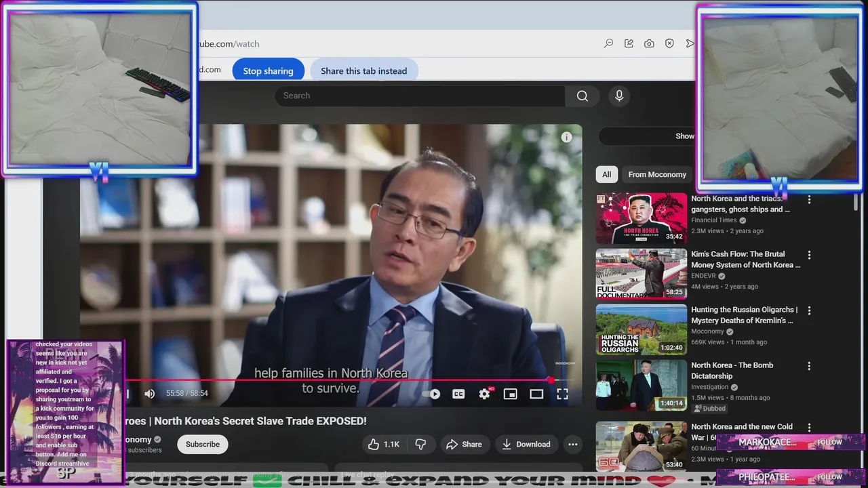
Task: Open Hunting the Russian Oligarchs thumbnail
Action: click(642, 329)
